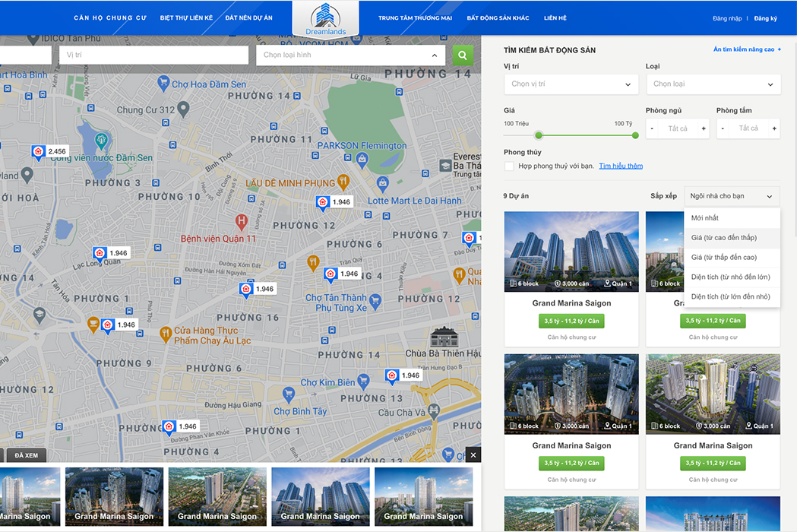
Task: Click the PARKSON Flemington shopping marker
Action: (x=362, y=160)
